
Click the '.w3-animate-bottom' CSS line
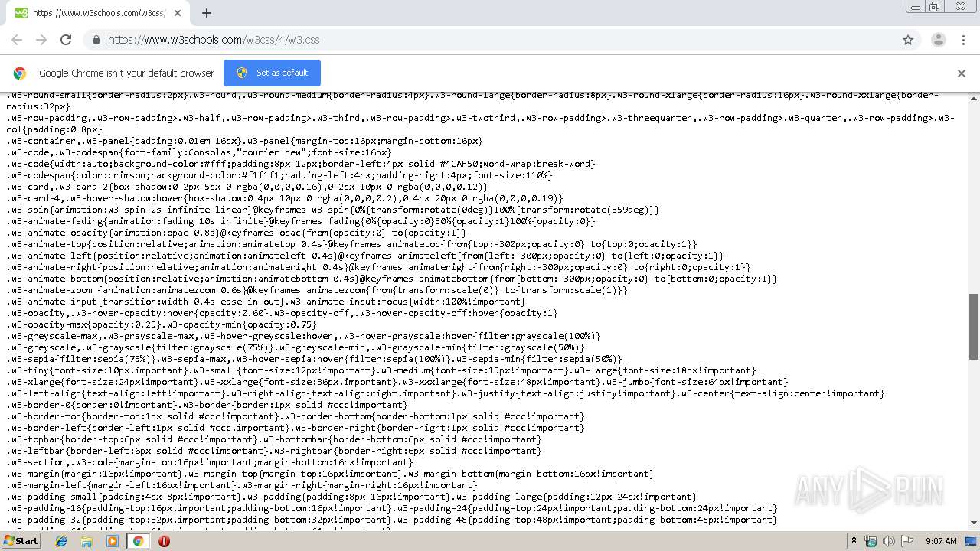point(391,279)
